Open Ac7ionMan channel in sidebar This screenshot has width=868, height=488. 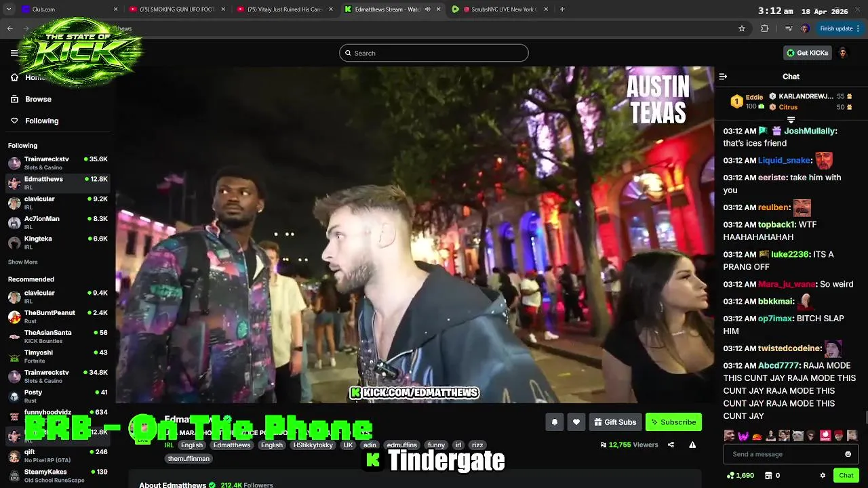pyautogui.click(x=58, y=222)
